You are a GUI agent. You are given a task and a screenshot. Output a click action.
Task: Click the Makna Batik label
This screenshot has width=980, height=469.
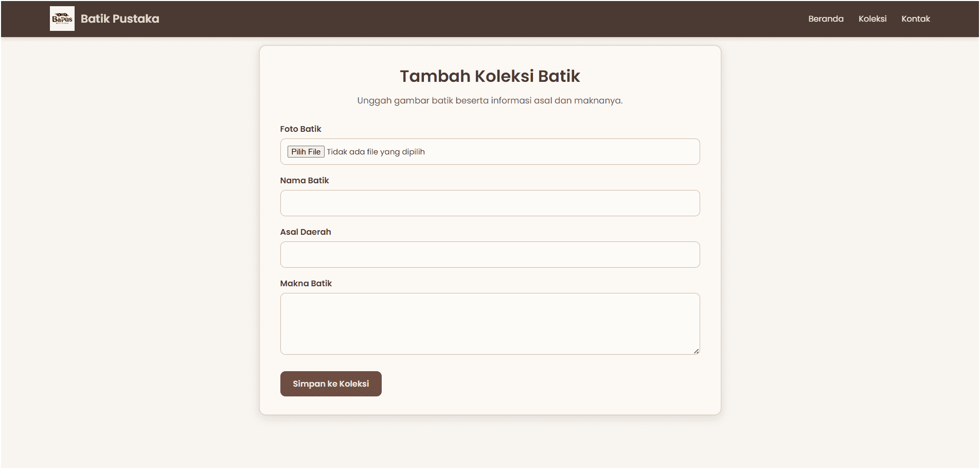(306, 283)
